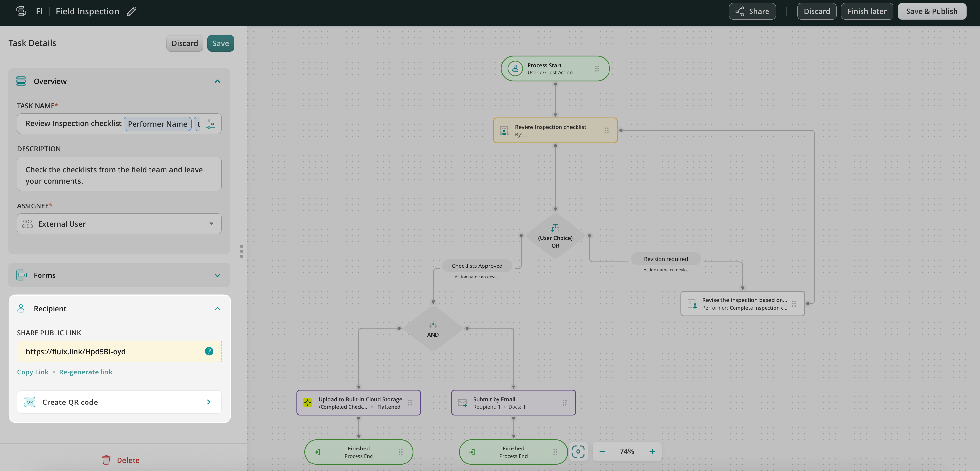
Task: Click the Description text field
Action: (119, 175)
